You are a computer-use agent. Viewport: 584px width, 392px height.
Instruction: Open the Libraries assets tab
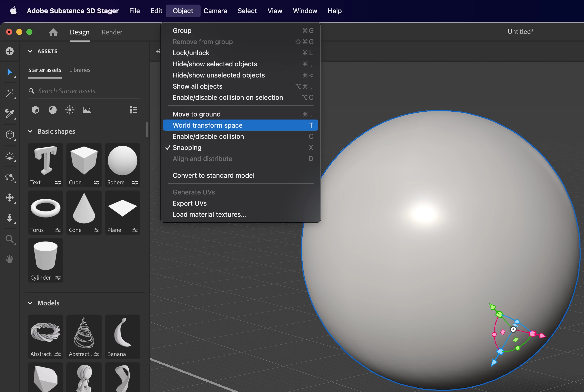(80, 70)
